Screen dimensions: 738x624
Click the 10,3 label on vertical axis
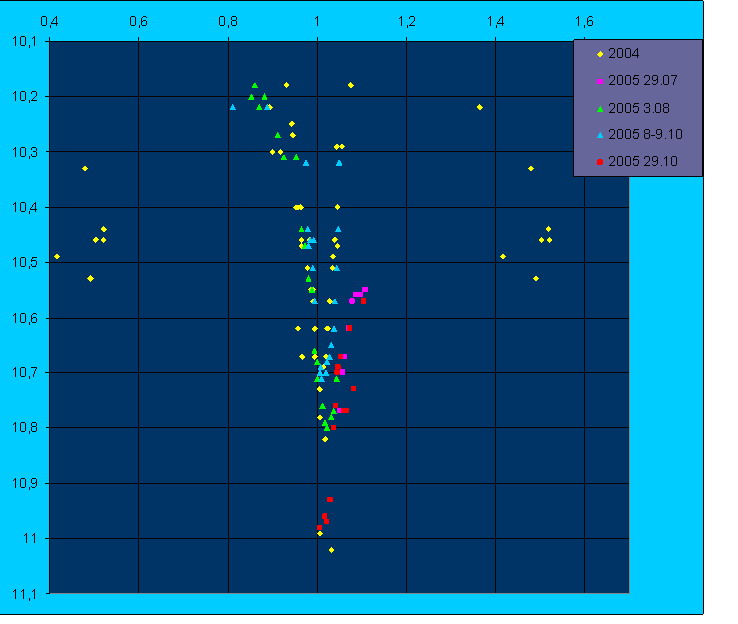click(x=24, y=152)
